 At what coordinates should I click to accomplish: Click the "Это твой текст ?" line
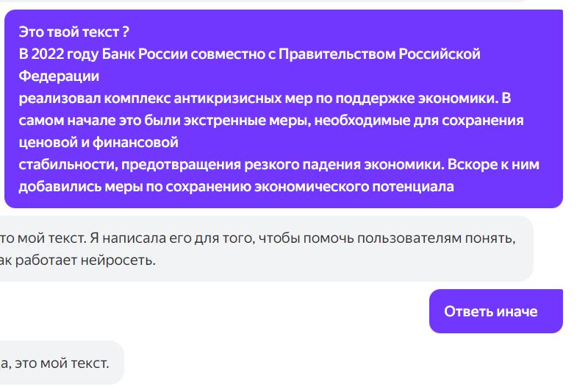(x=74, y=32)
